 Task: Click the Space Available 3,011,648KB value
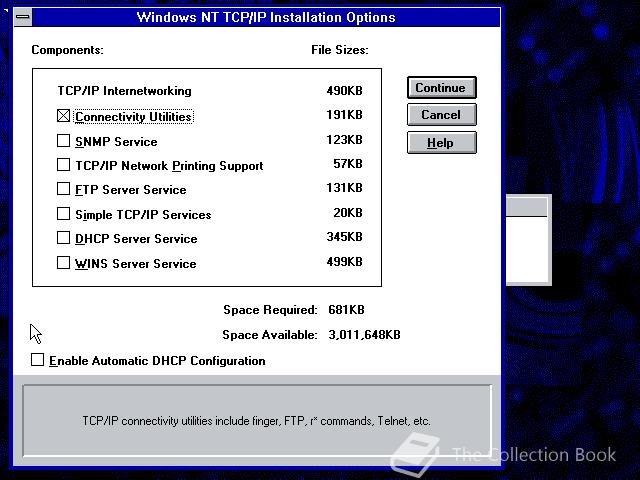[x=364, y=335]
